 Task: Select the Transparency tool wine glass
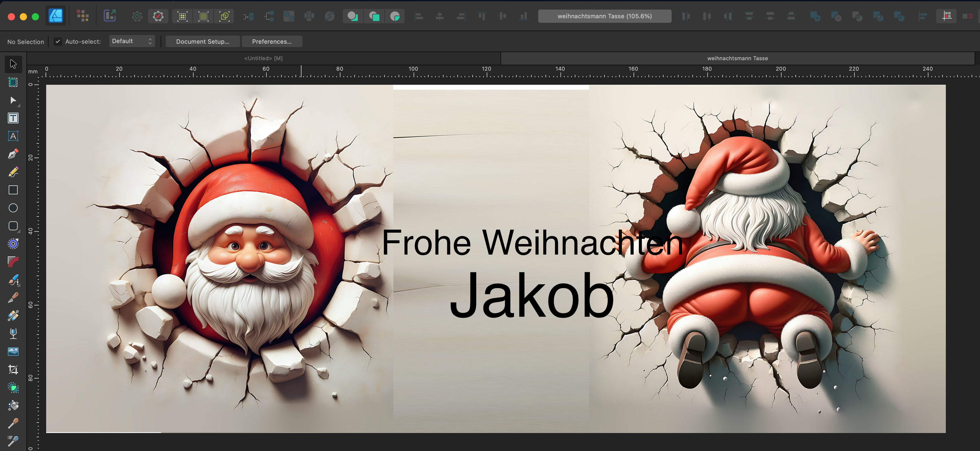point(13,334)
